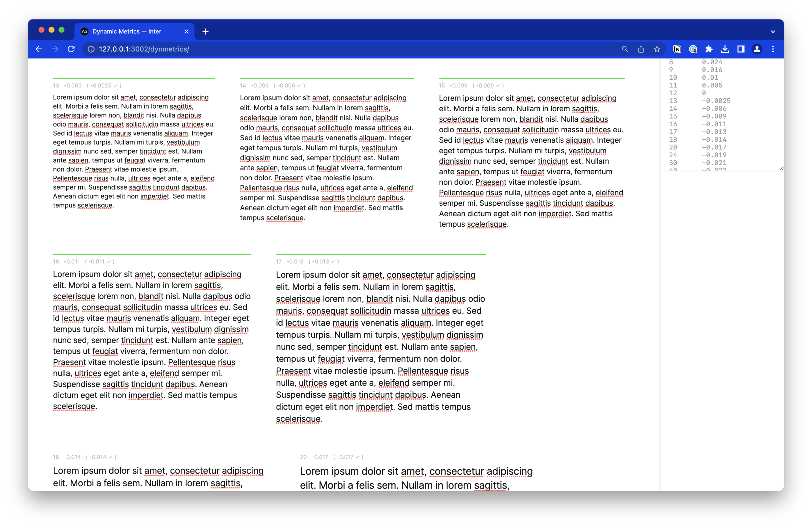View site information icon beside the URL

91,49
